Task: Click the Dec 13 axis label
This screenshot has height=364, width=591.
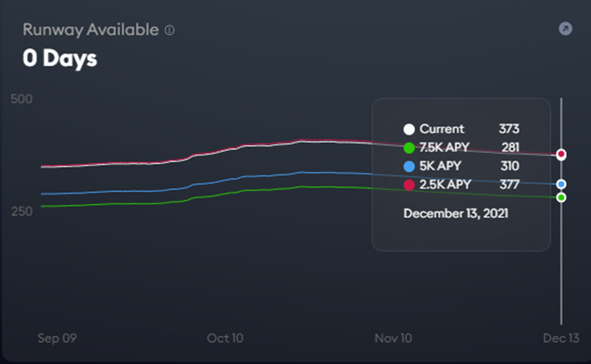Action: click(561, 338)
